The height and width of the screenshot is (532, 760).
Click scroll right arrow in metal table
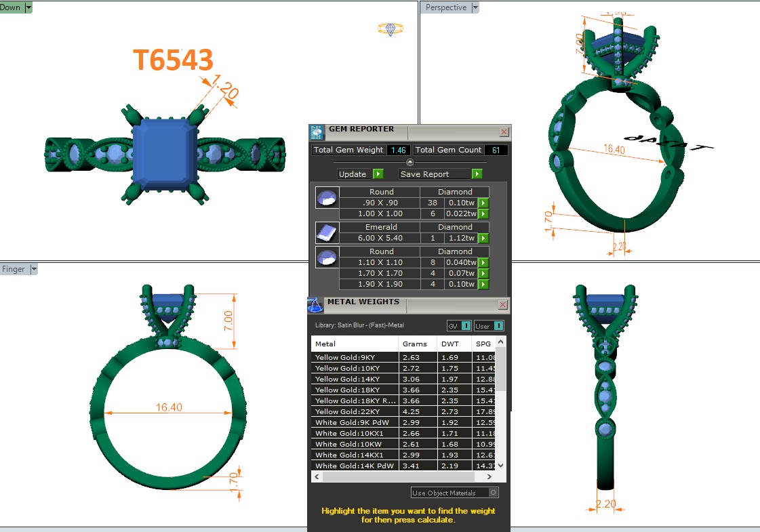tap(489, 476)
